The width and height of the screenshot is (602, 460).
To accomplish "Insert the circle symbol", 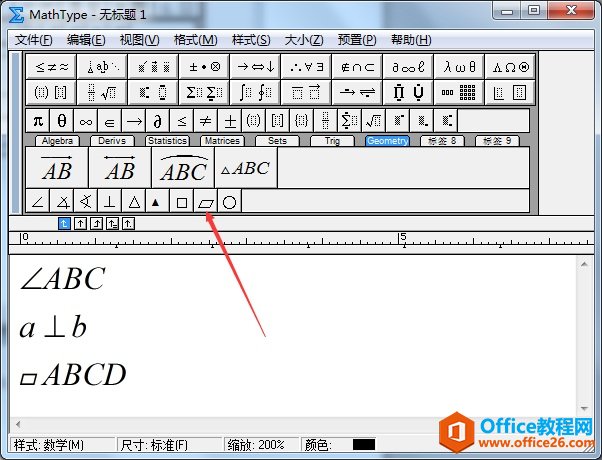I will coord(230,201).
